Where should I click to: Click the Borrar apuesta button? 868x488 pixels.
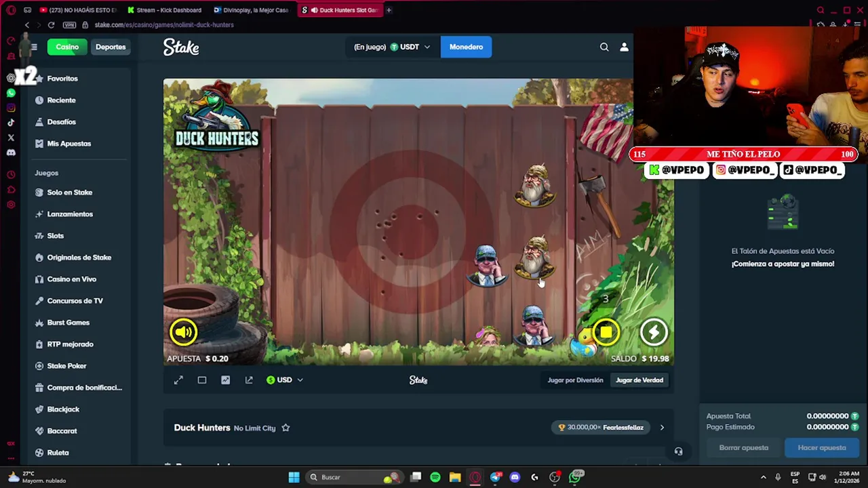point(743,448)
